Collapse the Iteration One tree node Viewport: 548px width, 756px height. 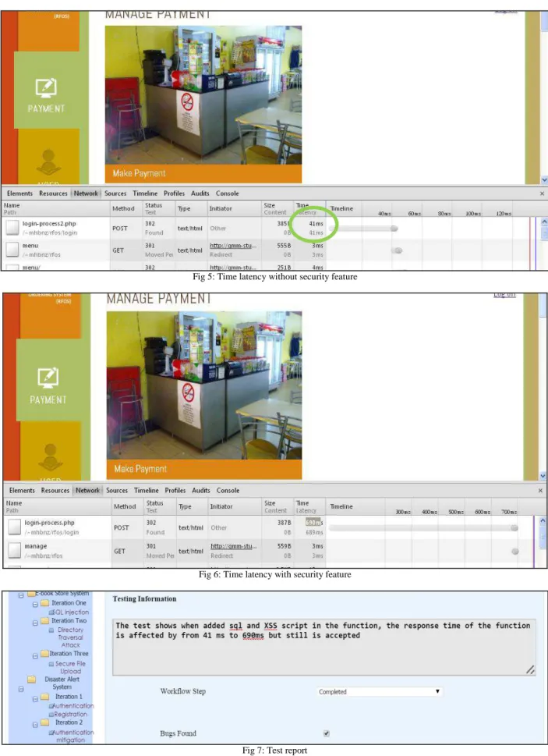pos(35,604)
